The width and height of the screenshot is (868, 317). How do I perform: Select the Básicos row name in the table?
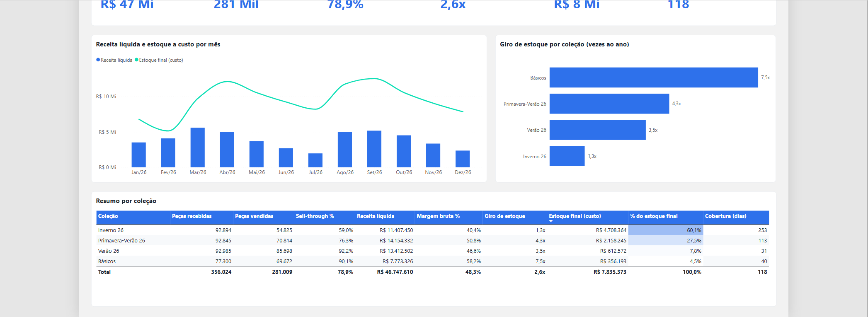point(107,261)
